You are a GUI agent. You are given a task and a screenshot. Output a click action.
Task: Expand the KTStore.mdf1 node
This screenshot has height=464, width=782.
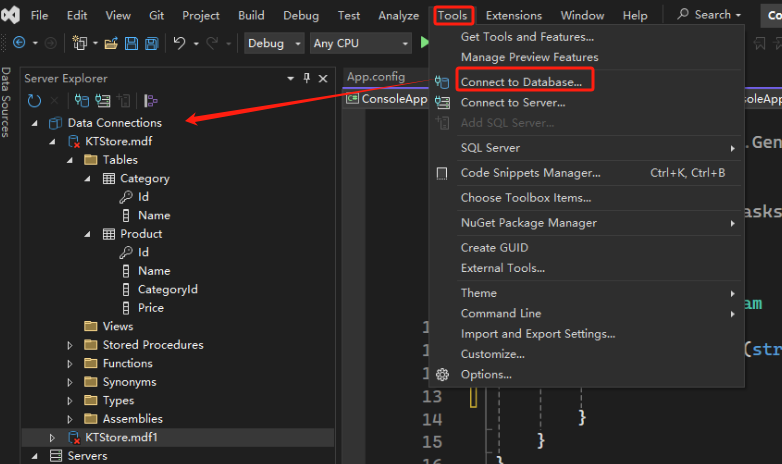click(x=52, y=438)
